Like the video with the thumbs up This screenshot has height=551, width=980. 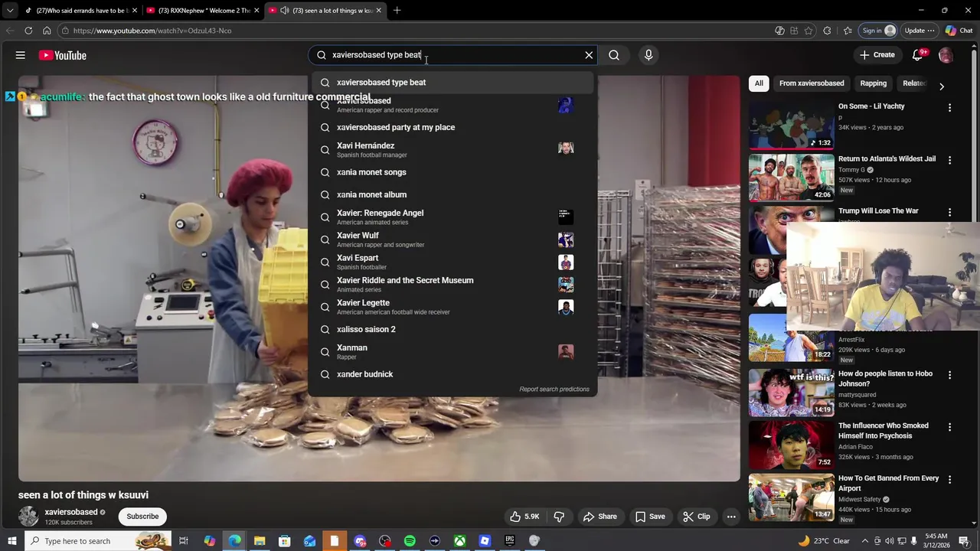pyautogui.click(x=526, y=517)
